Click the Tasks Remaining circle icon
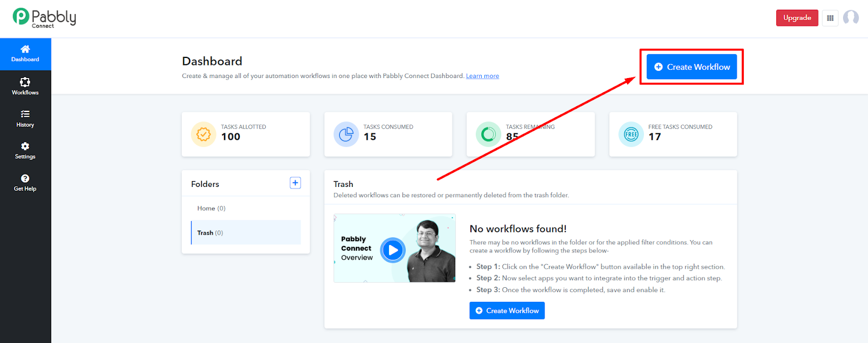868x343 pixels. click(488, 134)
